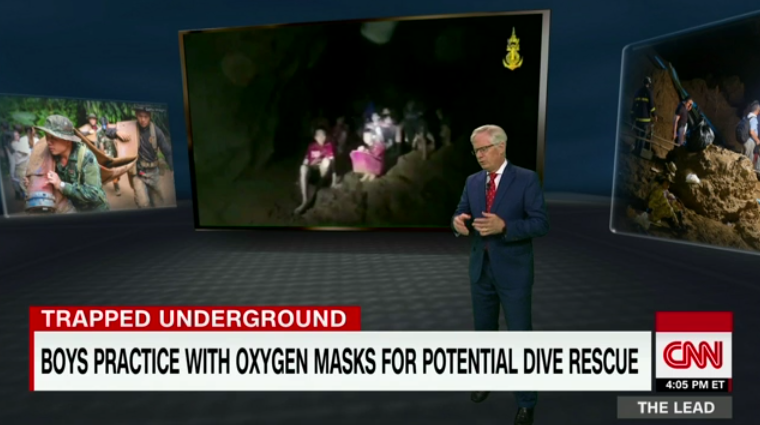Click the golden emblem in the cave video
This screenshot has width=760, height=425.
[x=513, y=49]
